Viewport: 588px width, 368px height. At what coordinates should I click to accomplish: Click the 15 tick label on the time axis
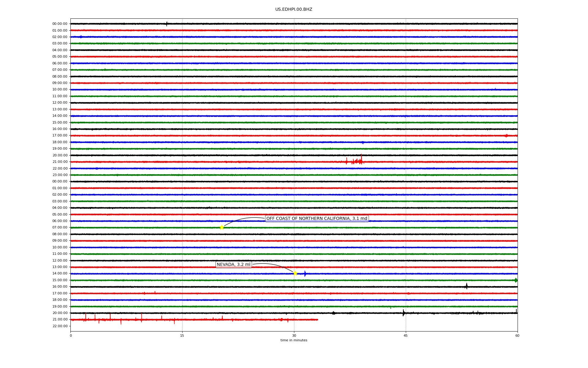point(182,335)
